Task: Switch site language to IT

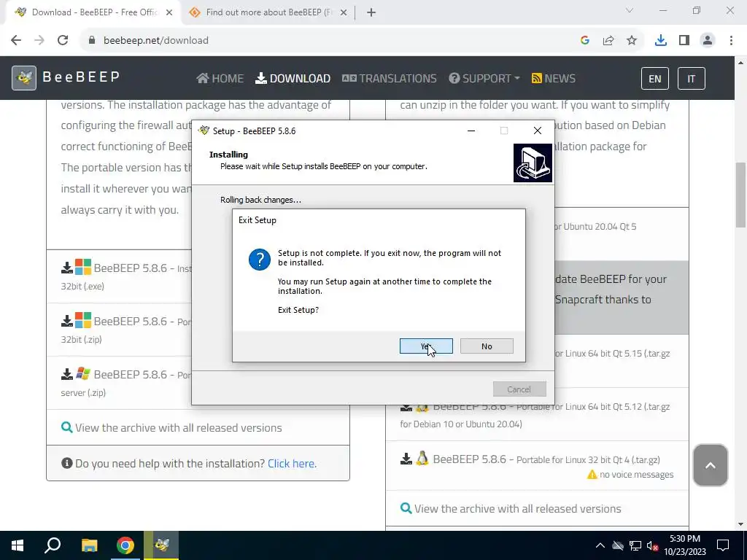Action: [691, 79]
